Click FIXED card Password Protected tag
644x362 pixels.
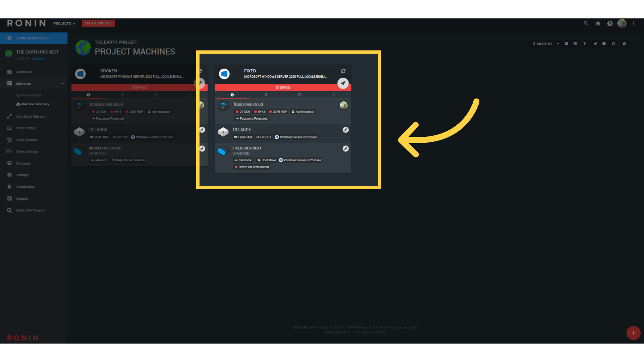[252, 119]
